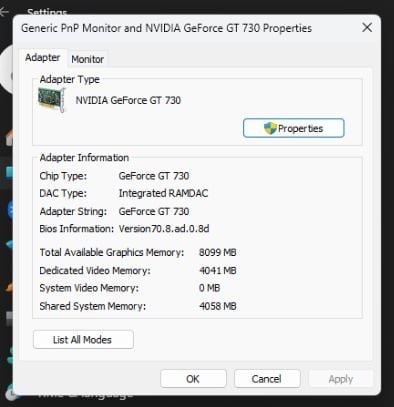The height and width of the screenshot is (407, 394).
Task: Click the dialog title bar text
Action: 166,28
